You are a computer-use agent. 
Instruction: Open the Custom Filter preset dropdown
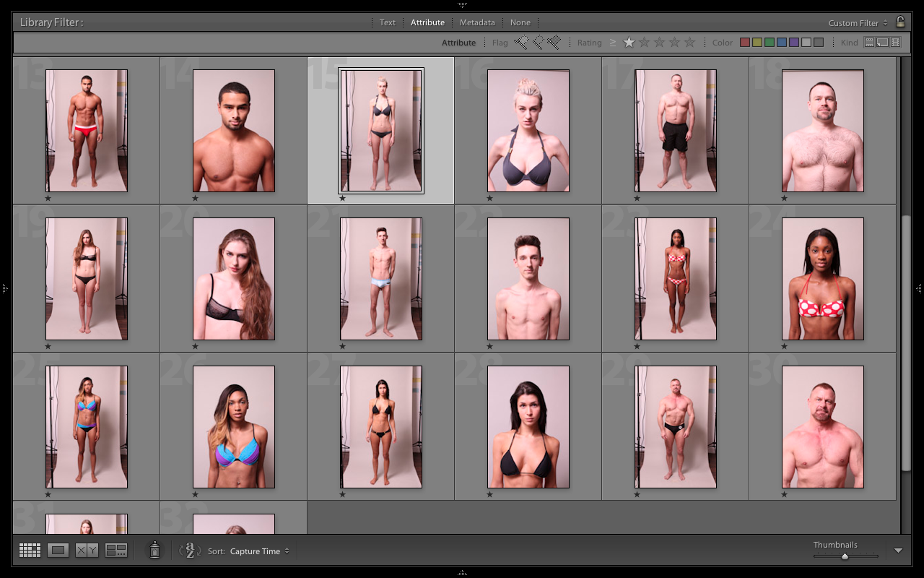pos(858,23)
